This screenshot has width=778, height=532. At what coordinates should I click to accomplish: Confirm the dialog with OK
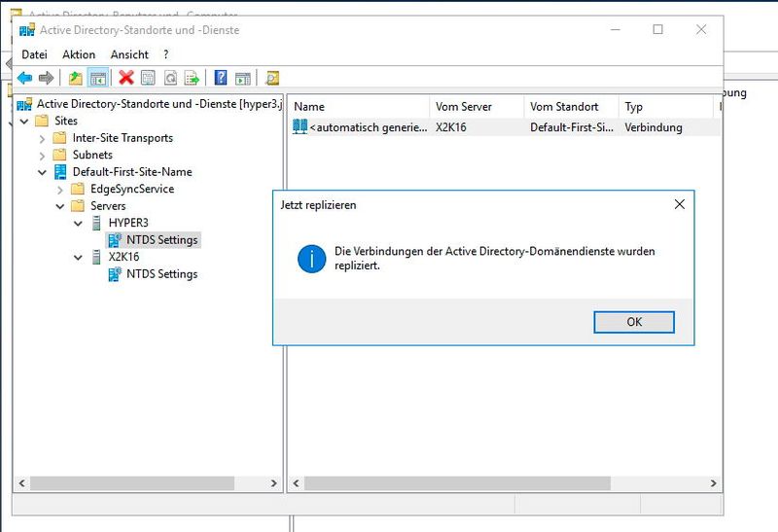pyautogui.click(x=634, y=322)
